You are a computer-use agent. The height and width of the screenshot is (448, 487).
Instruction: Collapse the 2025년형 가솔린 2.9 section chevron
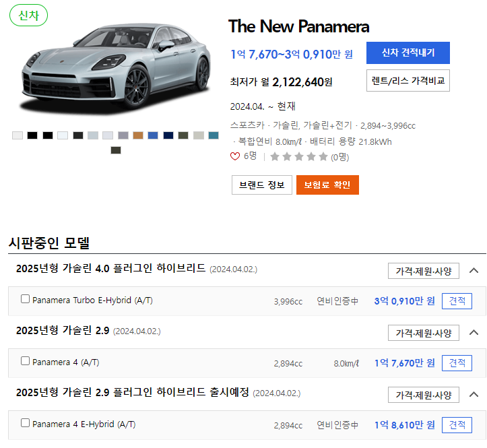pyautogui.click(x=474, y=333)
